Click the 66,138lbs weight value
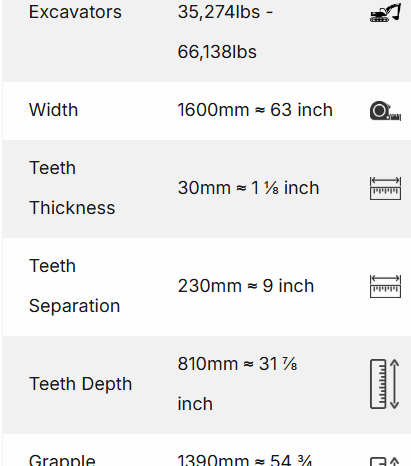This screenshot has width=411, height=466. (217, 52)
